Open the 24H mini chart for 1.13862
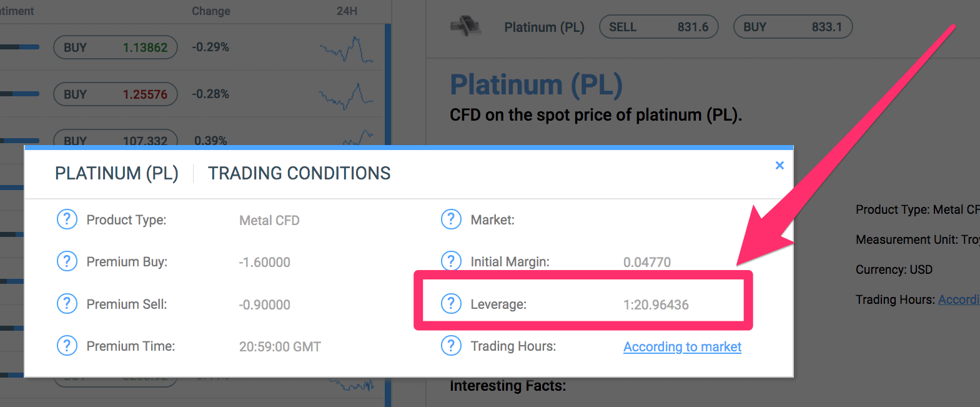 (x=347, y=49)
